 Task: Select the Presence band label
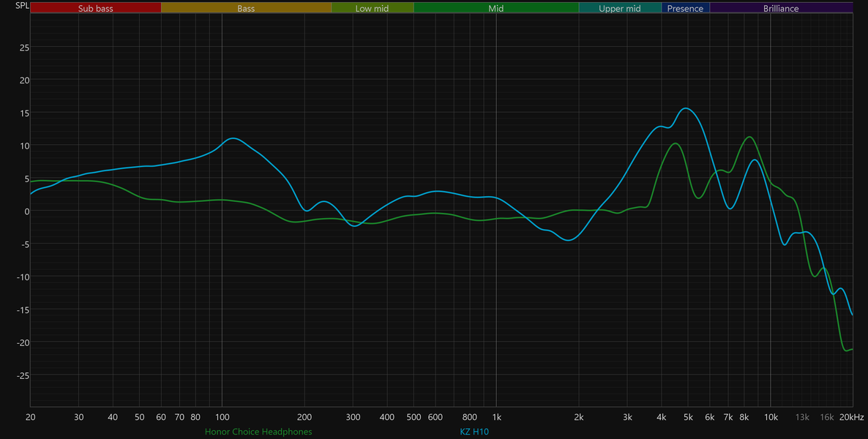(685, 8)
